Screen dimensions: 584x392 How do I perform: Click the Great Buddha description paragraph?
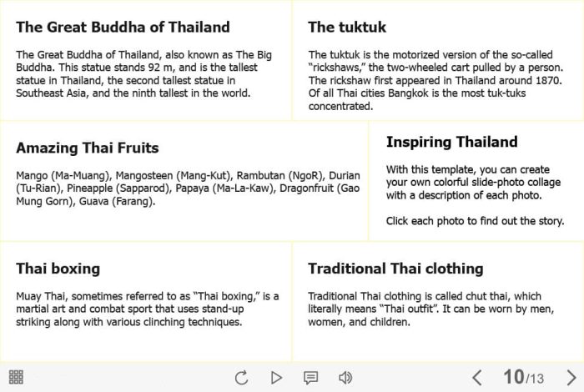click(143, 73)
